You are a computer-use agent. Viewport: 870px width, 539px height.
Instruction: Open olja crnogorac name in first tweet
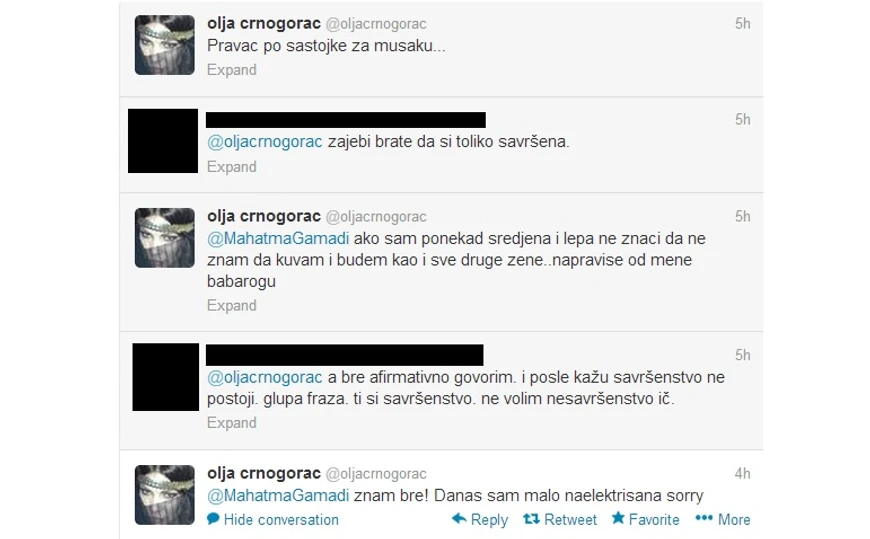point(264,23)
